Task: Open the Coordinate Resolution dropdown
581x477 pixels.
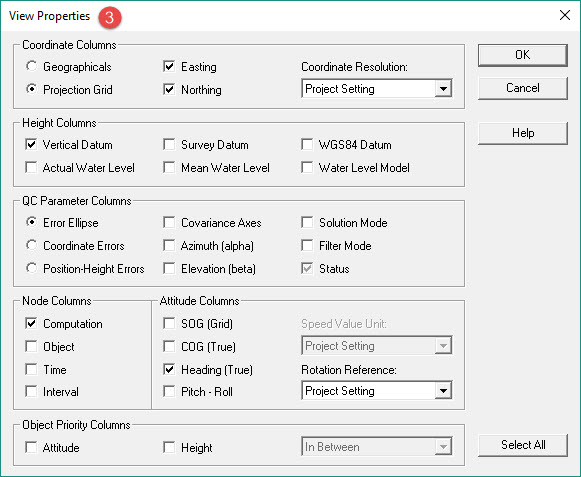Action: pyautogui.click(x=376, y=89)
